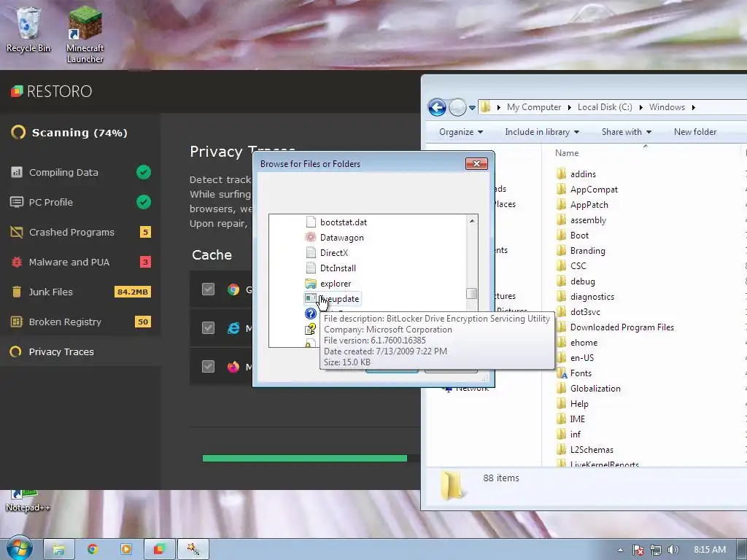Expand arrow after Windows breadcrumb
This screenshot has height=560, width=747.
point(694,108)
